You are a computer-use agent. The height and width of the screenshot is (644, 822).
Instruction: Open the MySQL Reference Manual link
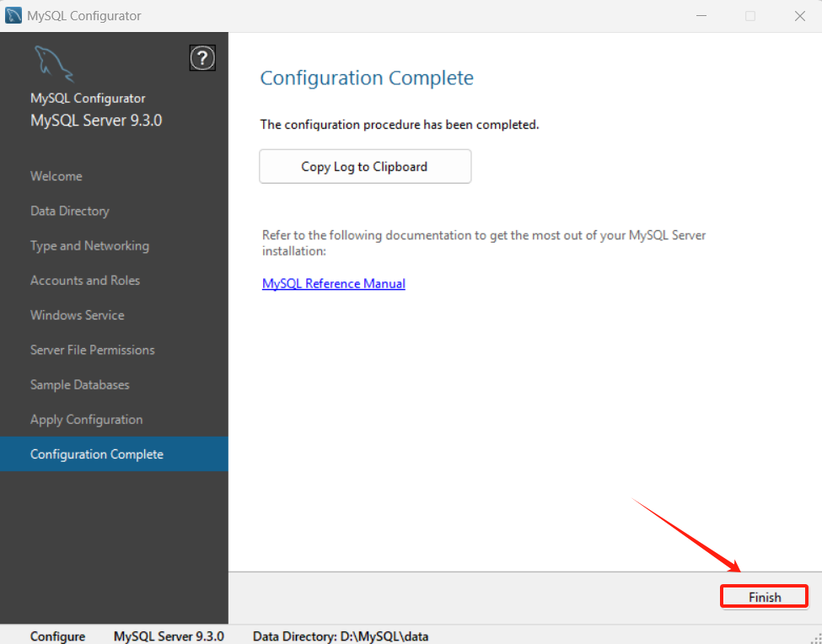point(333,283)
